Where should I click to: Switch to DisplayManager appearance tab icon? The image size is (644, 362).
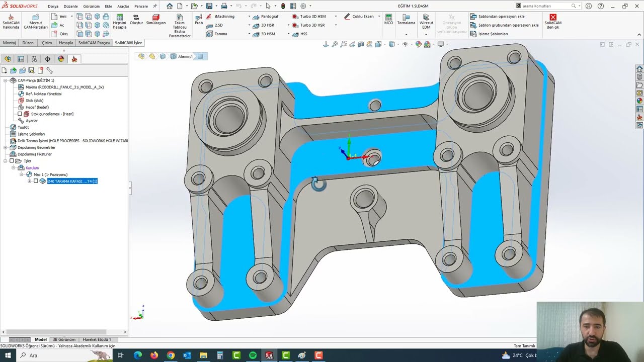coord(61,59)
